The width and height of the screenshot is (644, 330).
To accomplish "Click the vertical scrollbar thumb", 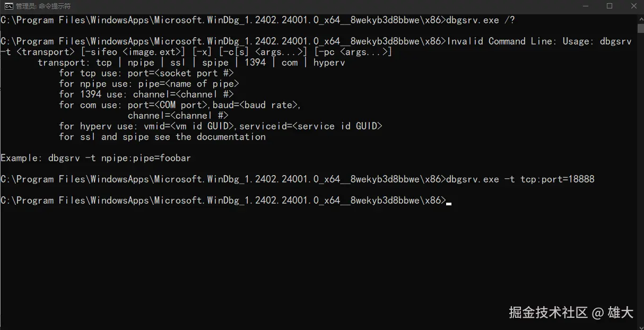I will point(640,28).
